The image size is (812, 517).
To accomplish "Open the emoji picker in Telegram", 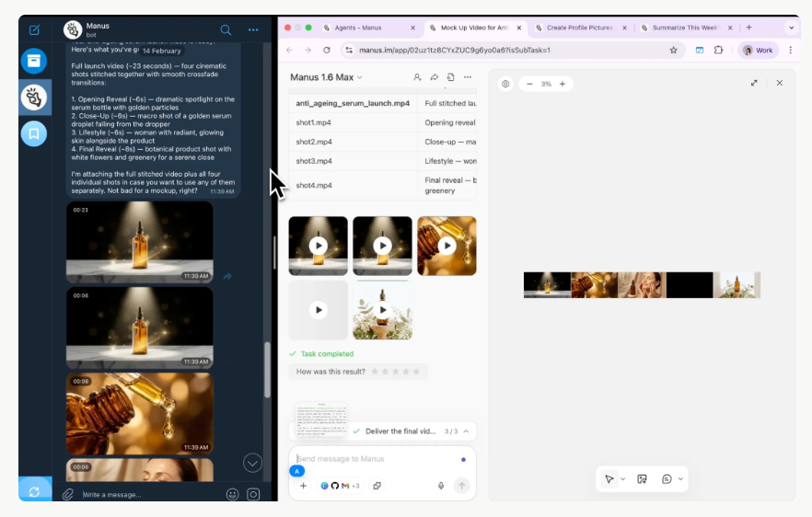I will coord(232,494).
